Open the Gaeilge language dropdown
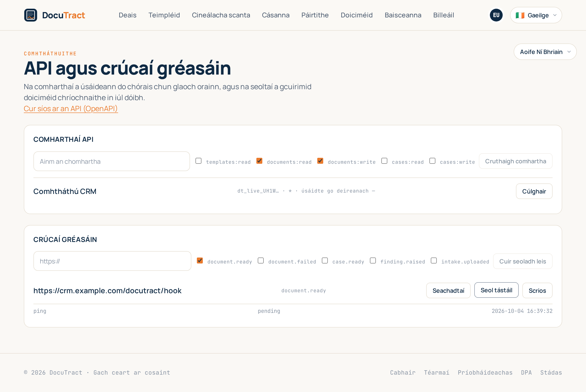The image size is (586, 392). coord(536,15)
